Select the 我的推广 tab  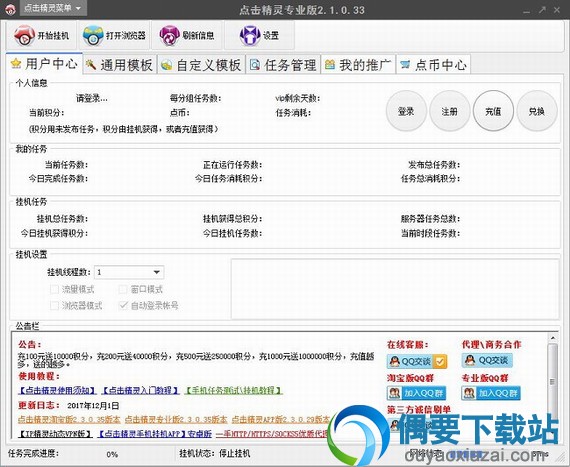pos(358,65)
